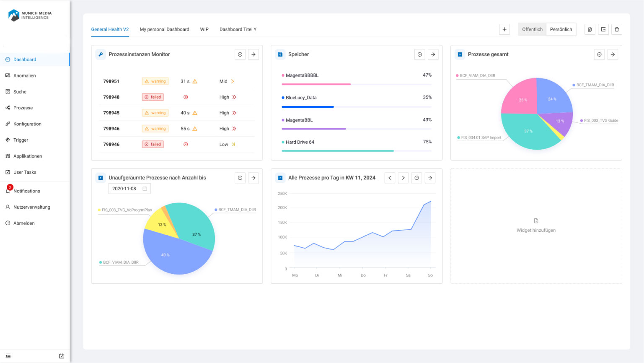
Task: Go to next week in Alle Prozesse chart
Action: [x=403, y=178]
